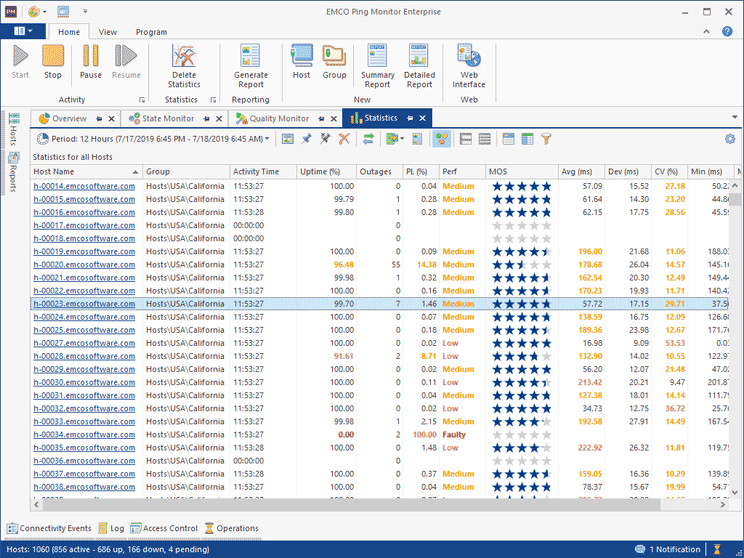Click the filter funnel icon in the toolbar
This screenshot has height=558, width=744.
click(546, 139)
